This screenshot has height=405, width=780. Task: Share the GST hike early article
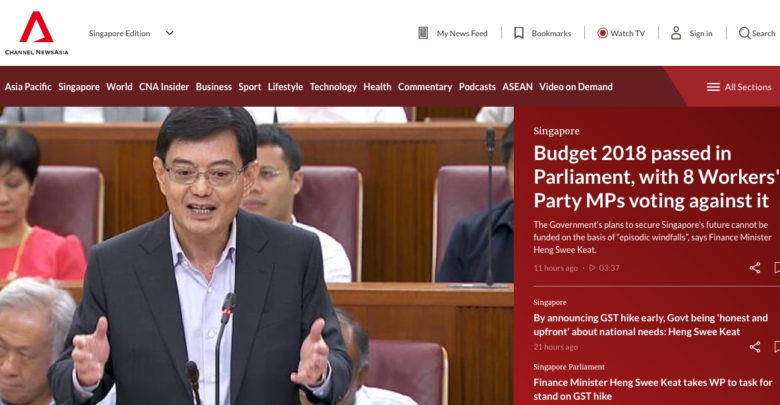755,347
